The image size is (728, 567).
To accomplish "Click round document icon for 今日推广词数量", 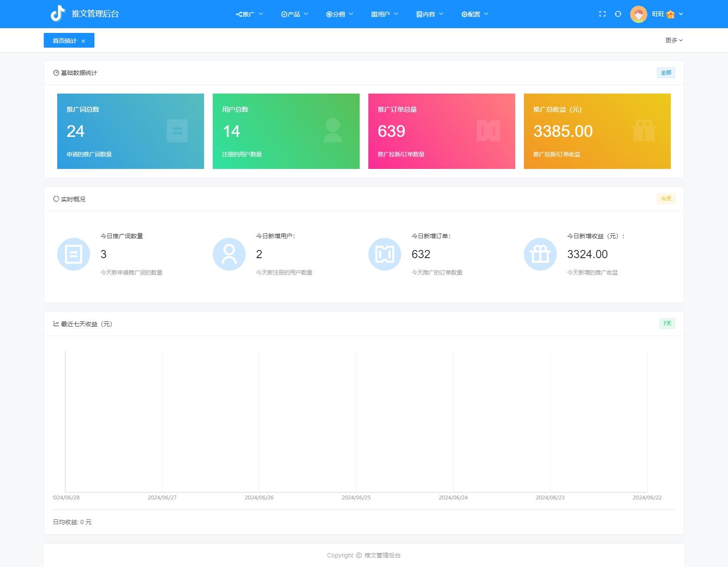I will [x=74, y=254].
